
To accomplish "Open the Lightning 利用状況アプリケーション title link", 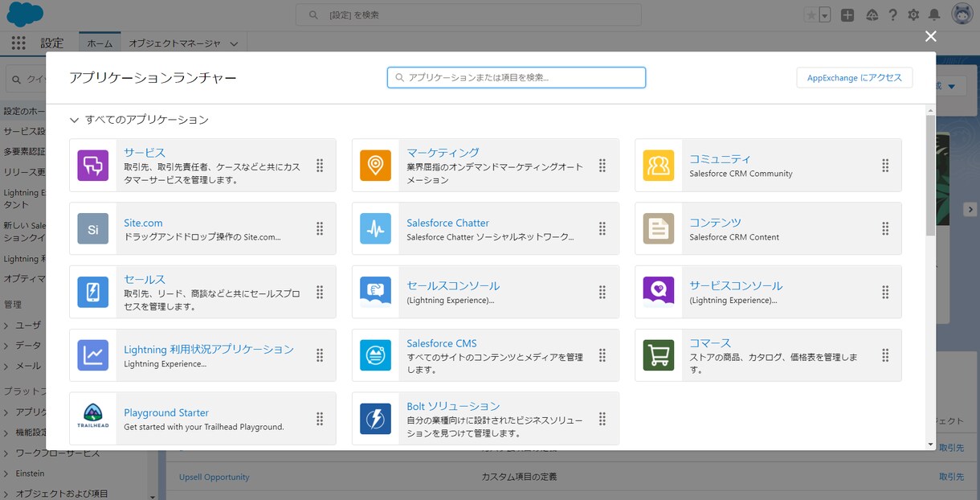I will [x=209, y=349].
